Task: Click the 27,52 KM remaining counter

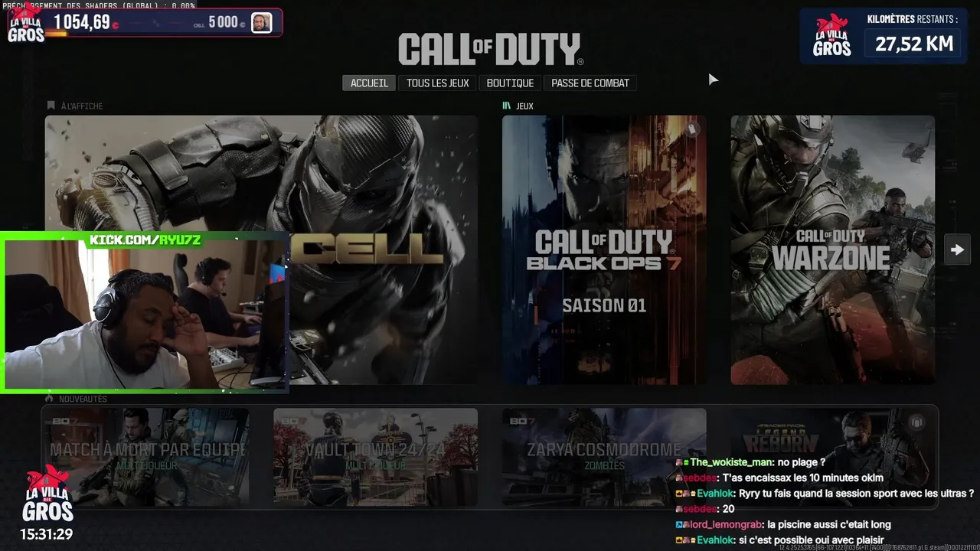Action: pyautogui.click(x=914, y=44)
